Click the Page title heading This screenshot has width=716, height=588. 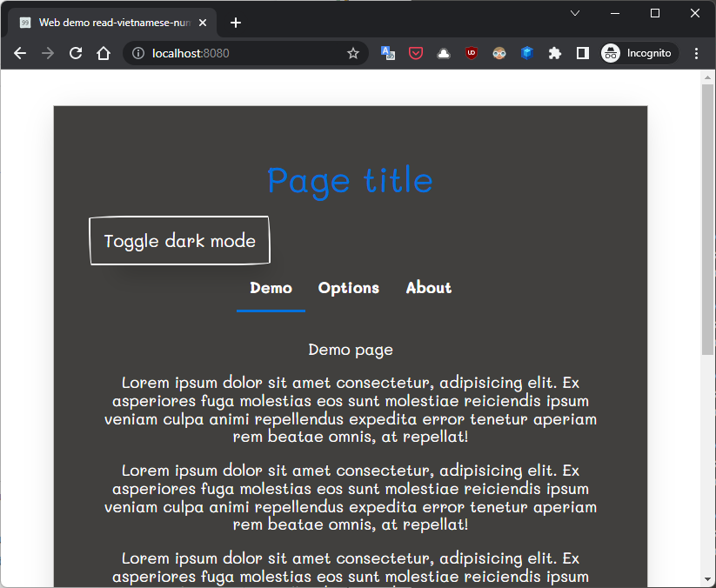(350, 181)
